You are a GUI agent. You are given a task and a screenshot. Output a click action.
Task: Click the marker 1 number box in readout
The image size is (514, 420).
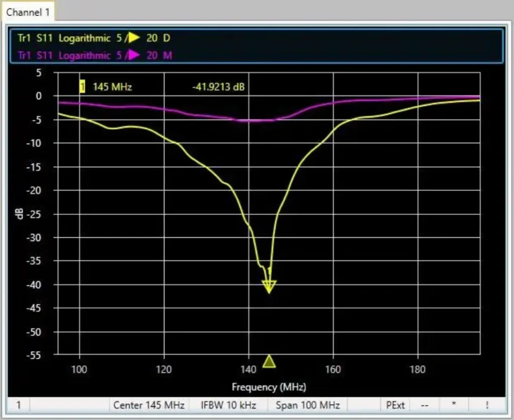click(82, 87)
